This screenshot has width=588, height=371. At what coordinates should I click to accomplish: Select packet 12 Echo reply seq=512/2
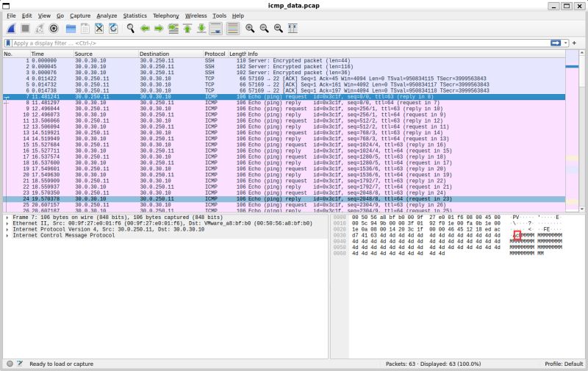coord(284,126)
